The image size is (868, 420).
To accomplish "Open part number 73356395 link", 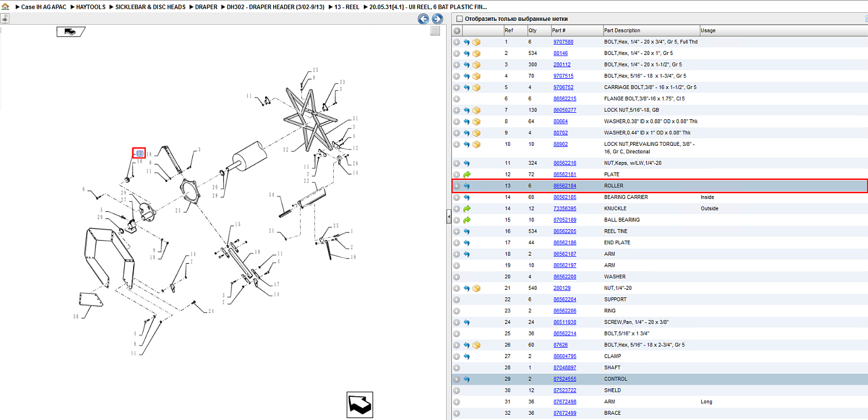I will tap(565, 208).
